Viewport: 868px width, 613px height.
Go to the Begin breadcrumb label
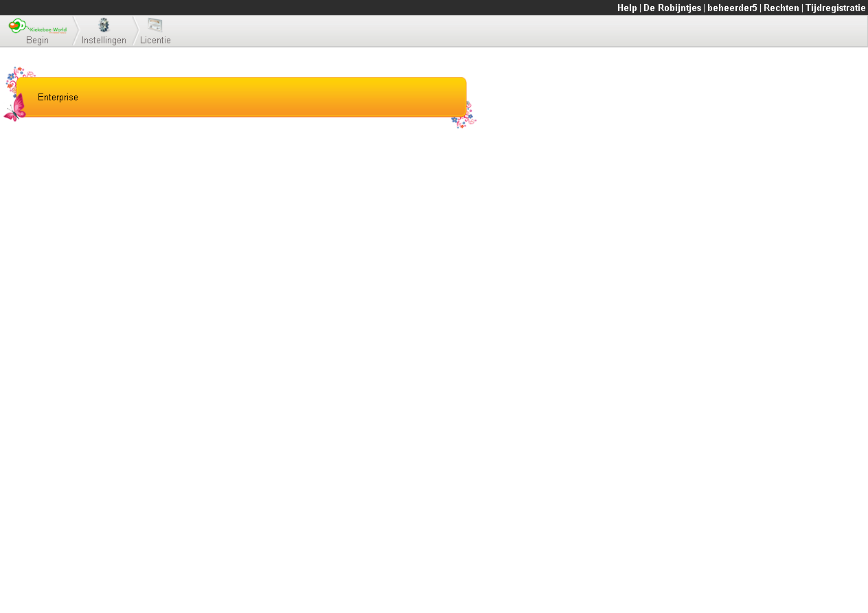pyautogui.click(x=37, y=41)
